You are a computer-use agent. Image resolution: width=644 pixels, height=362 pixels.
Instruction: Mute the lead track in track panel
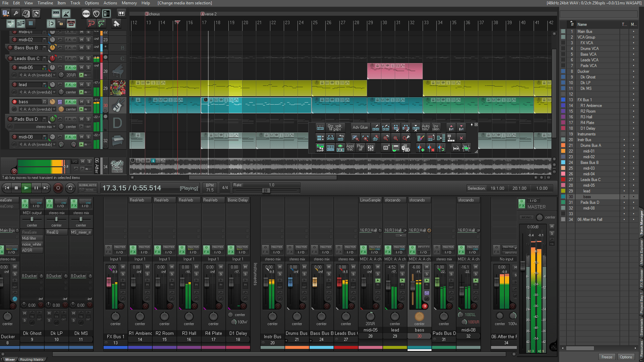(82, 85)
